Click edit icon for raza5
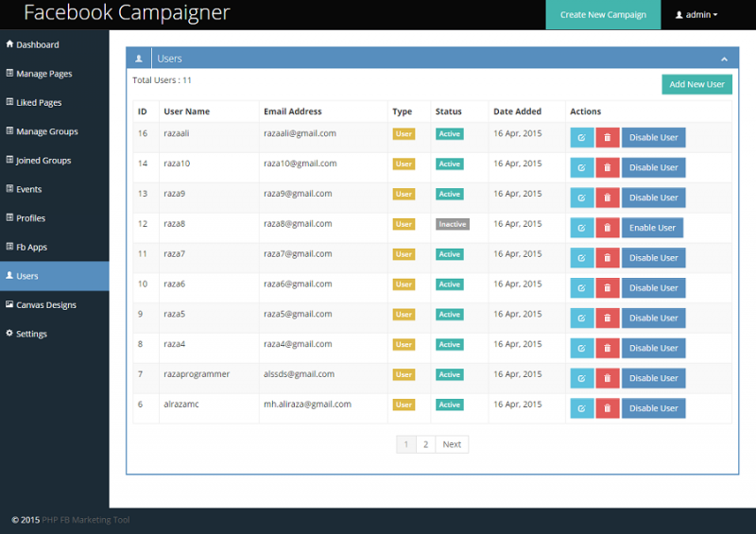The width and height of the screenshot is (756, 534). coord(581,318)
